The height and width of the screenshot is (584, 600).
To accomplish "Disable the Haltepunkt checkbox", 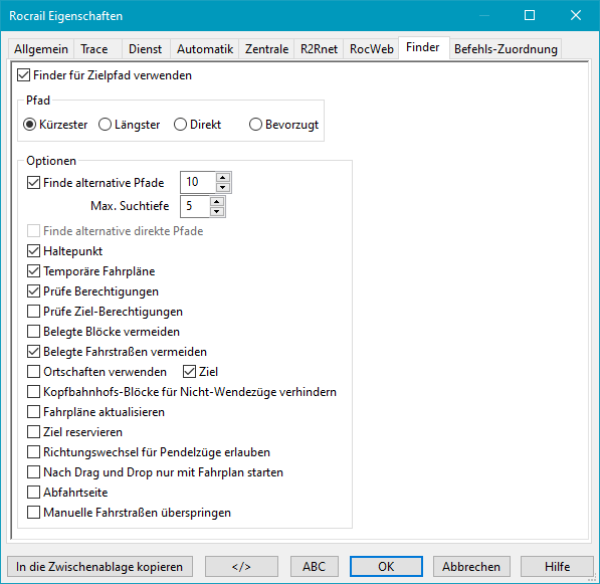I will tap(35, 251).
